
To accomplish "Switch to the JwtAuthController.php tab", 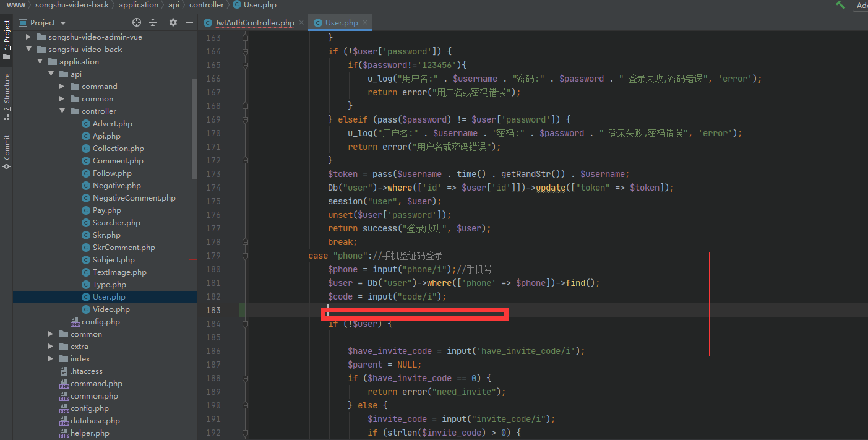I will [254, 22].
